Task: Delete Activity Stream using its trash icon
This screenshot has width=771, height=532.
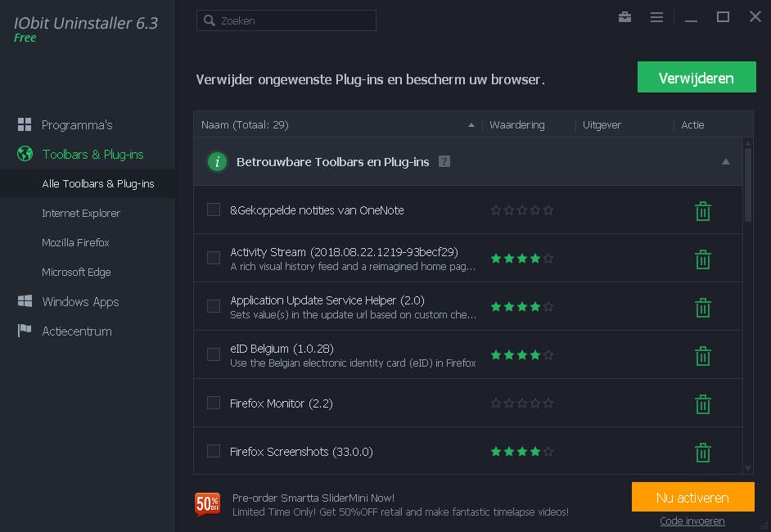Action: 702,259
